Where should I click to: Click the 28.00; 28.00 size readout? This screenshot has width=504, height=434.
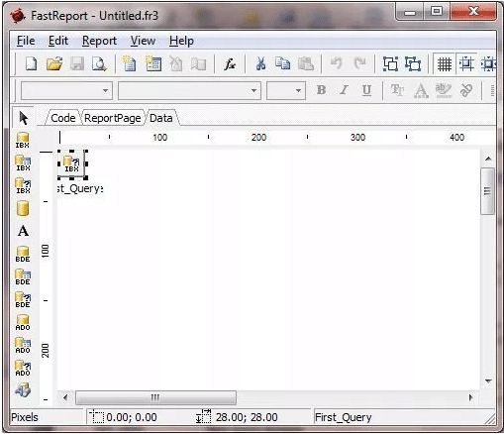pyautogui.click(x=247, y=417)
